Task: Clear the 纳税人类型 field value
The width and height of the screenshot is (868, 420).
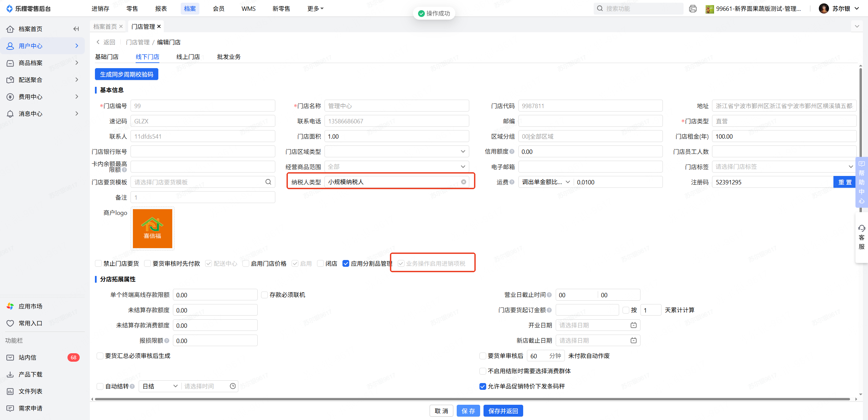Action: pyautogui.click(x=463, y=182)
